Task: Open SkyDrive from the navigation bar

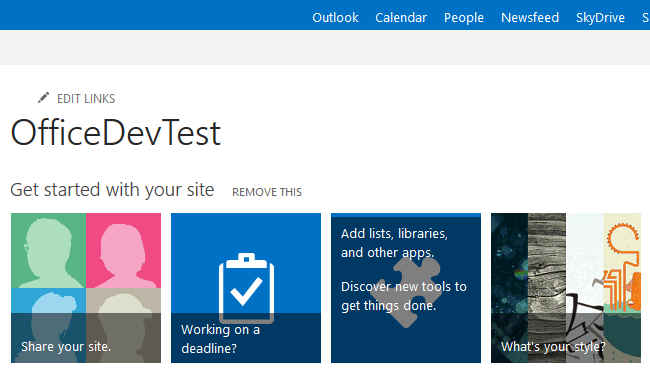Action: 600,17
